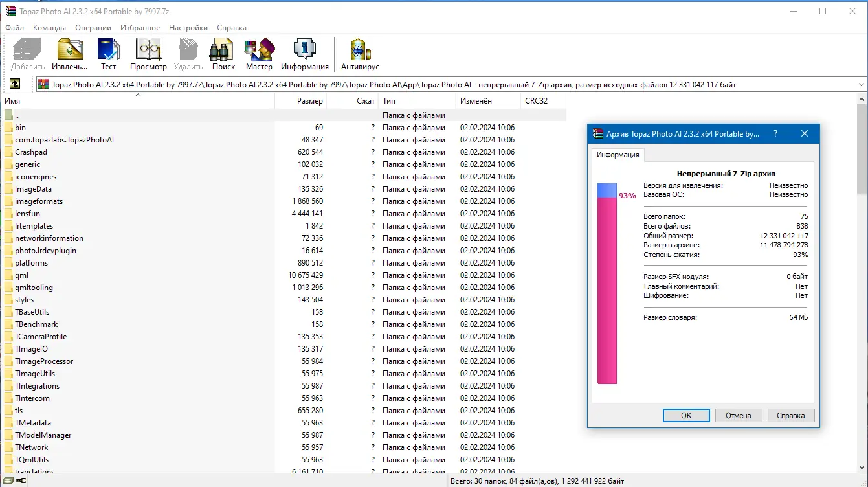Select the networkinformation folder name

click(49, 238)
